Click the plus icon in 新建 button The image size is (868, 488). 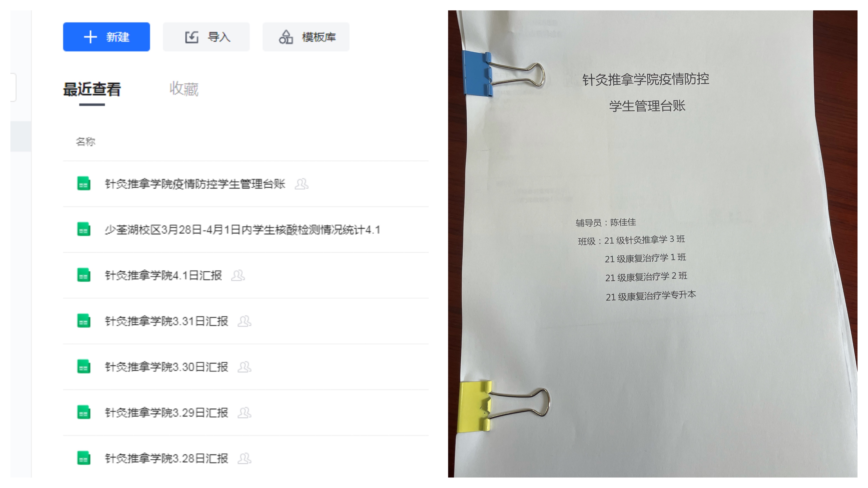click(90, 37)
